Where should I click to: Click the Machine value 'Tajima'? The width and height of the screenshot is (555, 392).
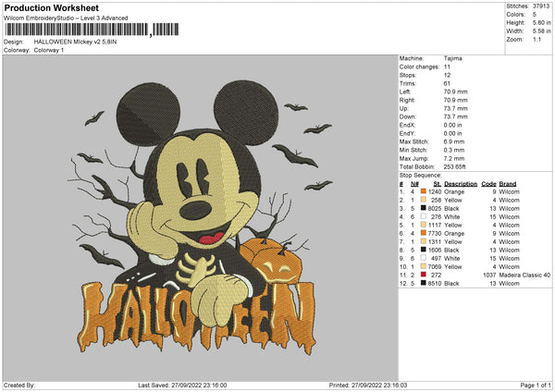pos(452,58)
